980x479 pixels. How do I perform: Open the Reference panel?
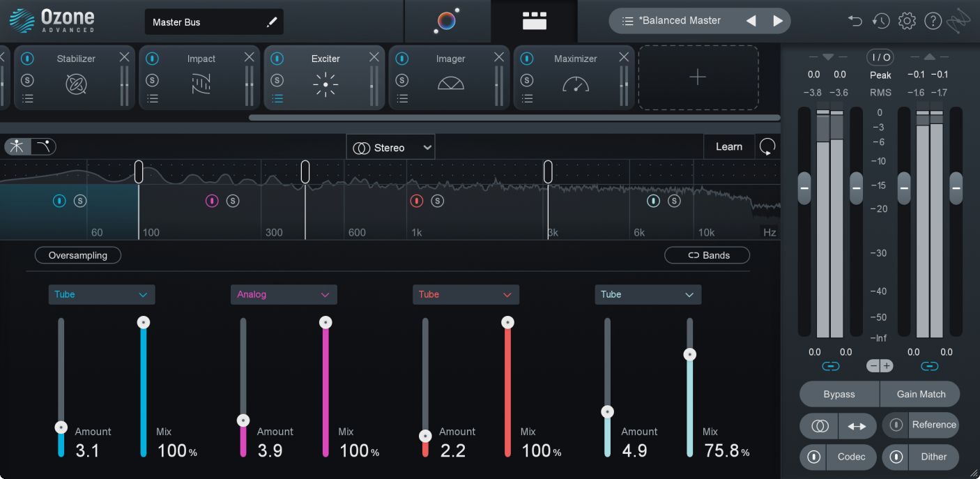[x=933, y=425]
